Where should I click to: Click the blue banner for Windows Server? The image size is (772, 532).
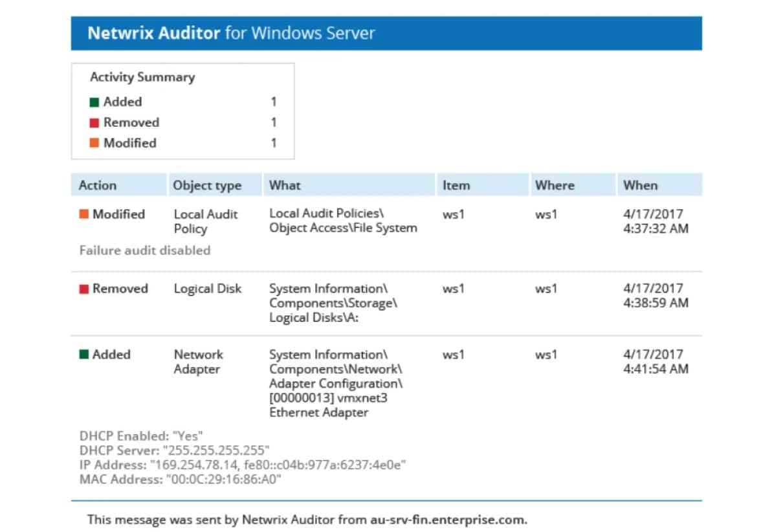388,33
